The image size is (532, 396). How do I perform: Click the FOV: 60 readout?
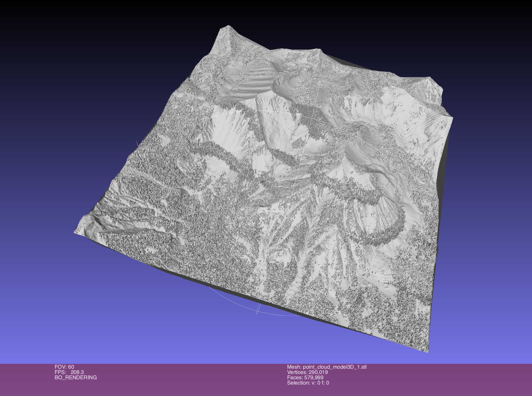(x=64, y=367)
